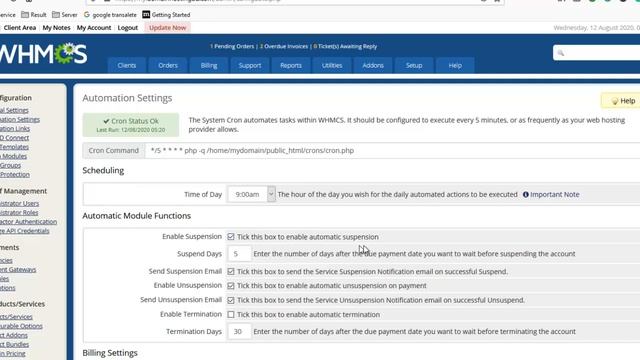640x360 pixels.
Task: Open the Addons menu
Action: (373, 65)
